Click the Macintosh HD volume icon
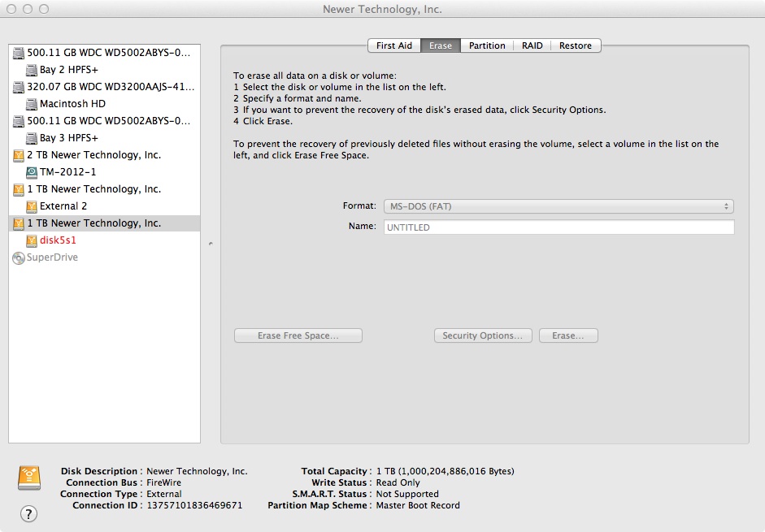The height and width of the screenshot is (532, 765). [31, 104]
